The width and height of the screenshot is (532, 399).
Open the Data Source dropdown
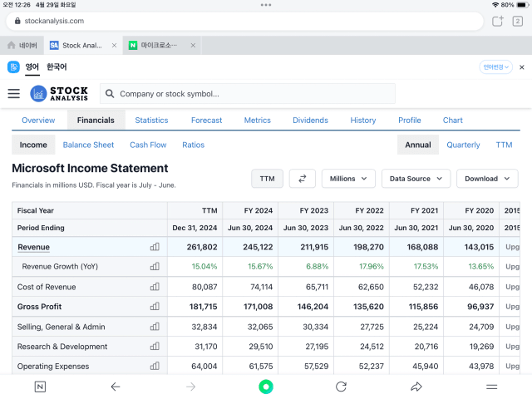[416, 179]
